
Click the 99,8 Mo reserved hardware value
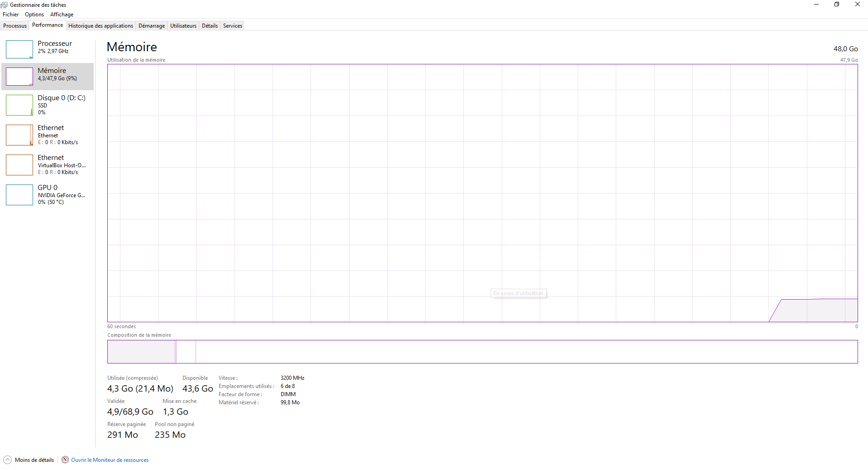click(x=290, y=402)
